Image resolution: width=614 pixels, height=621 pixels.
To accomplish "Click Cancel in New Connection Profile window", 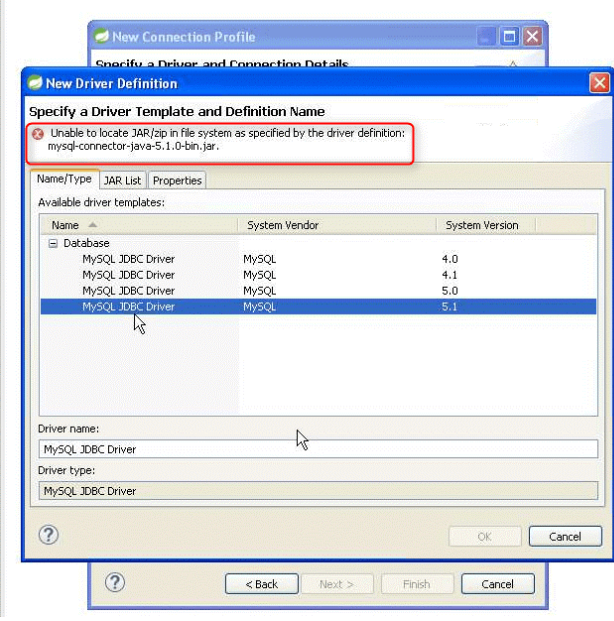I will (498, 584).
